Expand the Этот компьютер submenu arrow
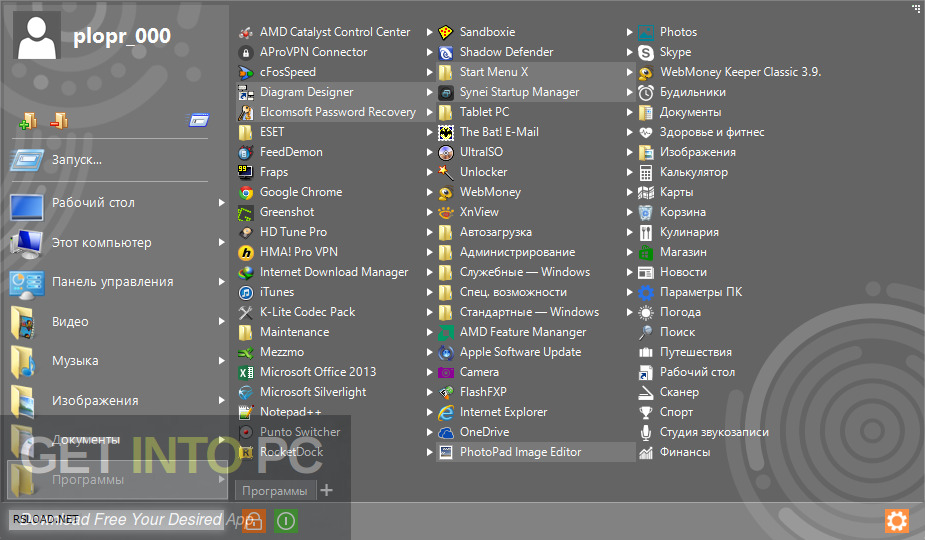The image size is (925, 540). 222,242
